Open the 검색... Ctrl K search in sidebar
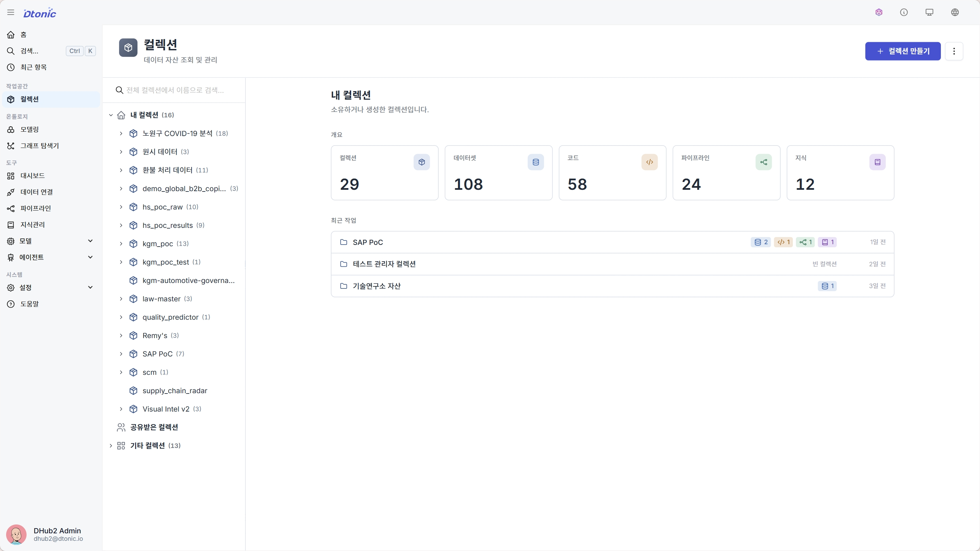 [51, 51]
